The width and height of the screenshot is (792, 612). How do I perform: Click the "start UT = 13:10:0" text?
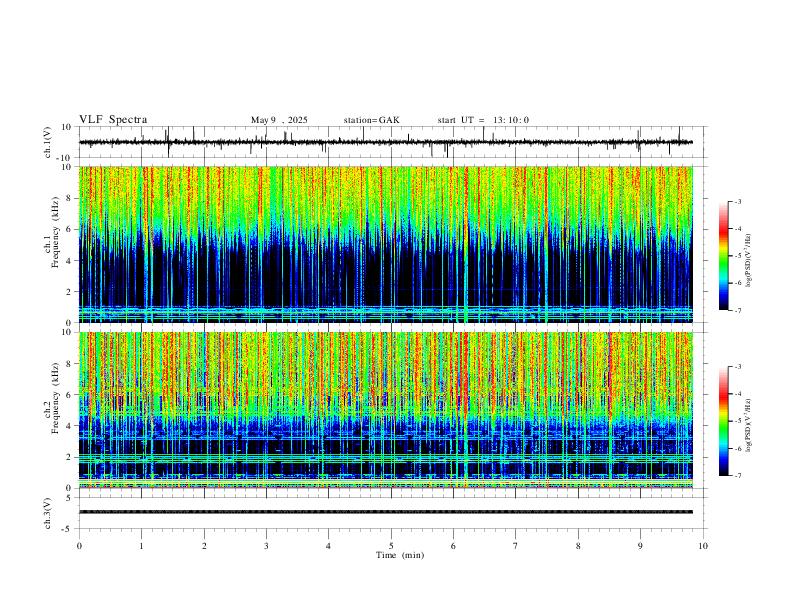coord(483,120)
